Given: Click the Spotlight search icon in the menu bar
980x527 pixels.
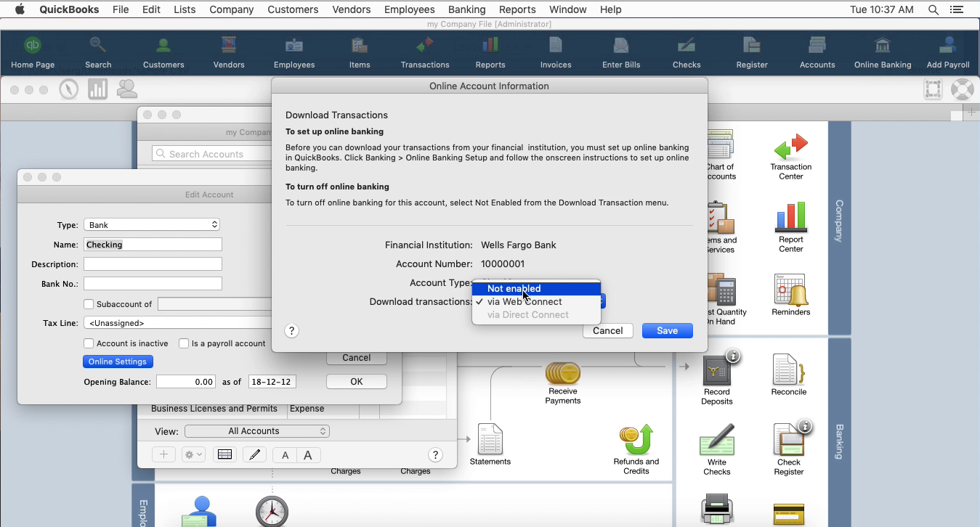Looking at the screenshot, I should 934,9.
